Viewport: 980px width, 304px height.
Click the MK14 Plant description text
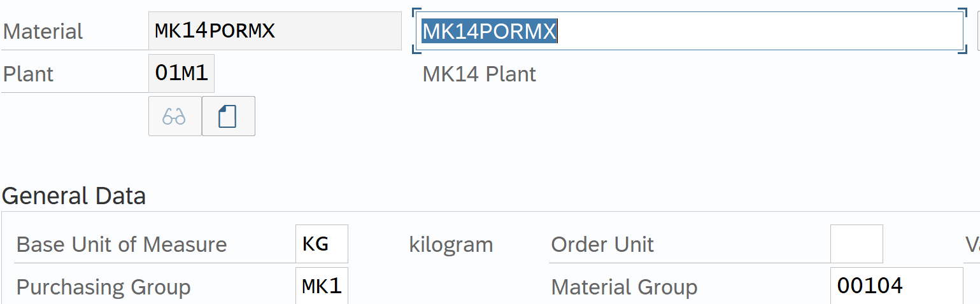[479, 74]
